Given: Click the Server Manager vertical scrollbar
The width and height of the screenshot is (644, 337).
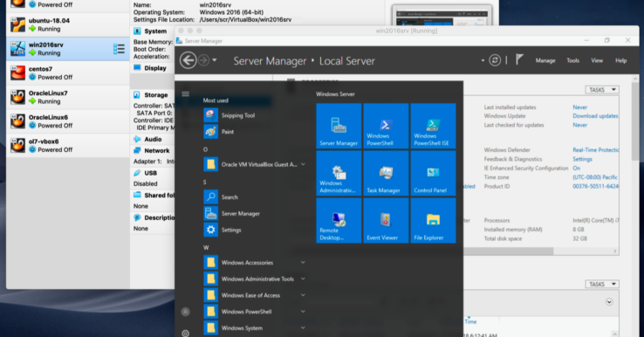Looking at the screenshot, I should (635, 120).
